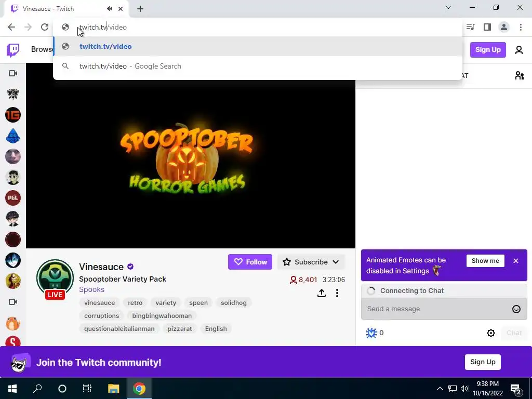Image resolution: width=532 pixels, height=399 pixels.
Task: Switch to the Vinesauce - Twitch tab
Action: tap(66, 9)
